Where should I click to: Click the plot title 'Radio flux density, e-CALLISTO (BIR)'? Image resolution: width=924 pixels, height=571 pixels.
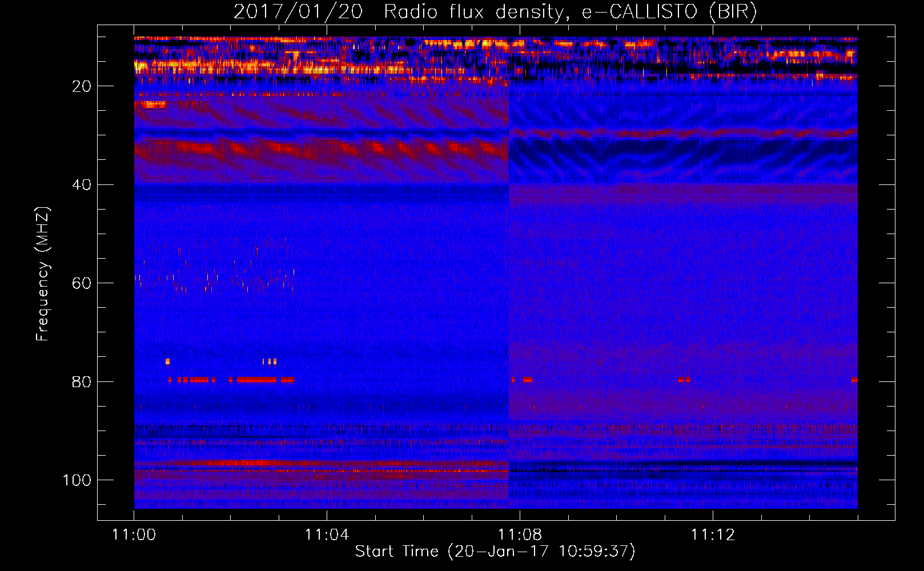click(571, 12)
